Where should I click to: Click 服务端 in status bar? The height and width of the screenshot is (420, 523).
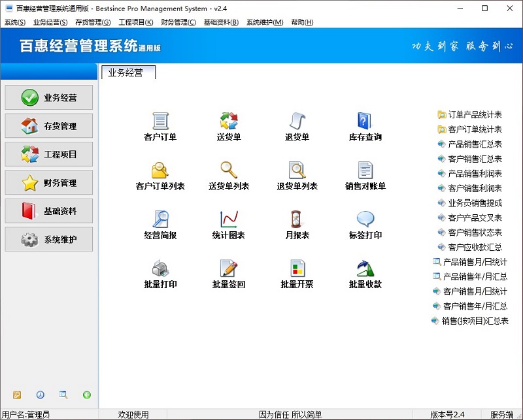tap(501, 414)
